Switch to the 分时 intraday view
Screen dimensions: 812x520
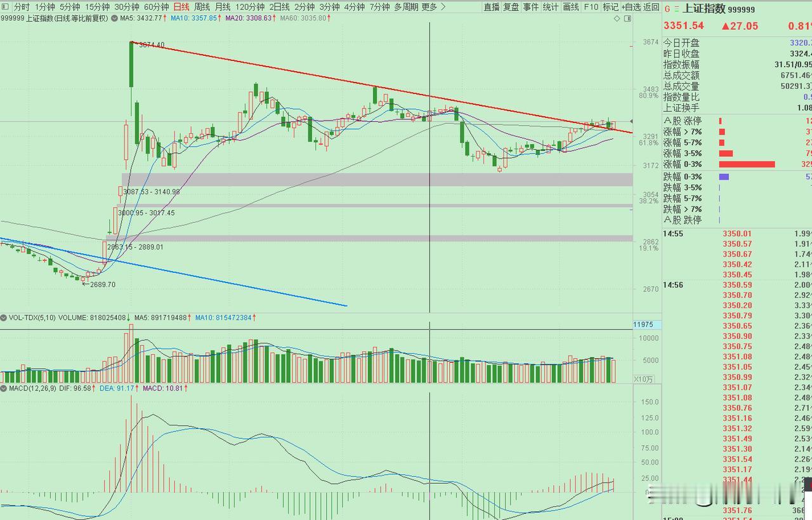pos(21,7)
